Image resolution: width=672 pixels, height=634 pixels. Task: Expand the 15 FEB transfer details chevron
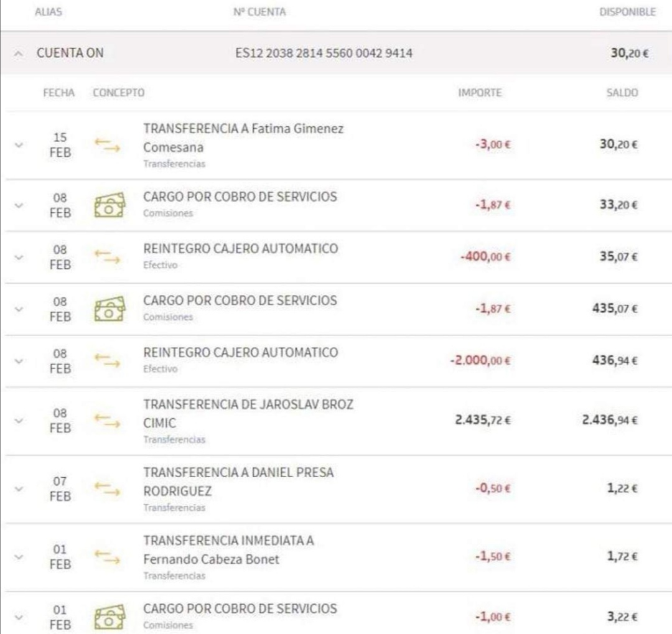click(x=19, y=145)
